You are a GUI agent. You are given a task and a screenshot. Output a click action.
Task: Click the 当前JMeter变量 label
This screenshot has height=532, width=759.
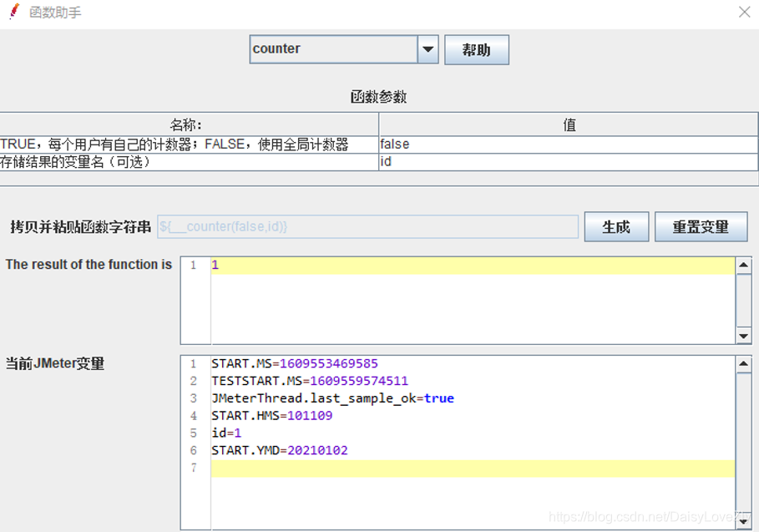pos(55,363)
